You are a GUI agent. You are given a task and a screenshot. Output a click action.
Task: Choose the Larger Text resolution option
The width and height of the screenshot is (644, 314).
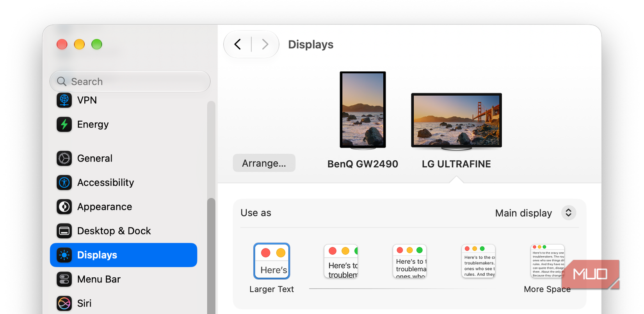click(272, 261)
